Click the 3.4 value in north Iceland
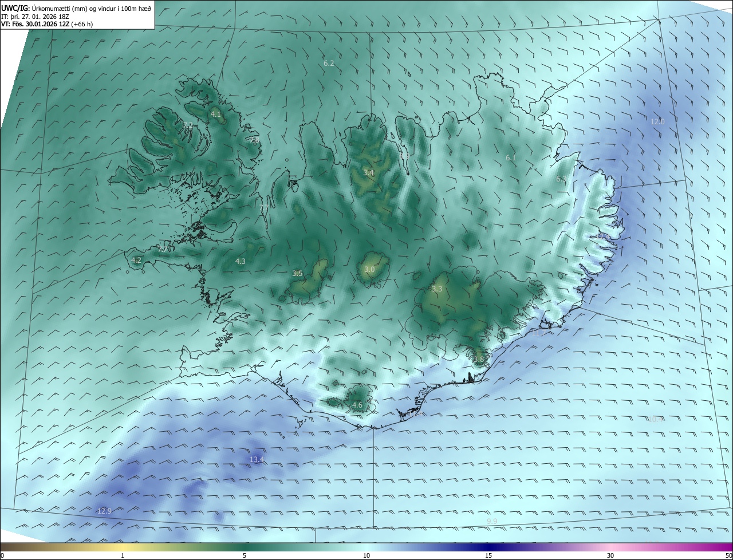 [368, 172]
